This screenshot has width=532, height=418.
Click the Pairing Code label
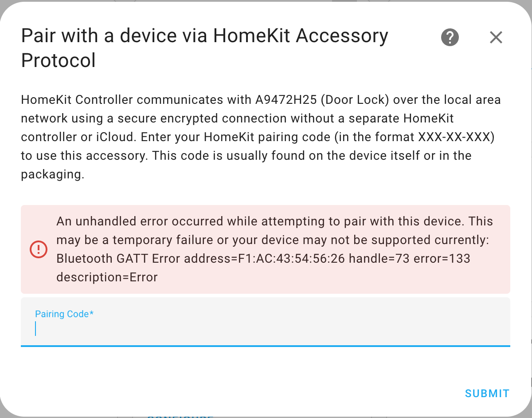[64, 314]
